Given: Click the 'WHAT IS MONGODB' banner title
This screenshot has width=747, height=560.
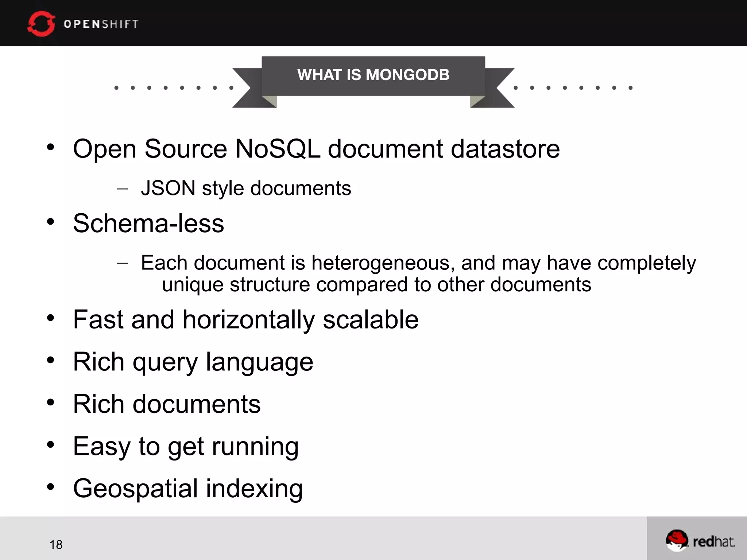Looking at the screenshot, I should click(373, 75).
